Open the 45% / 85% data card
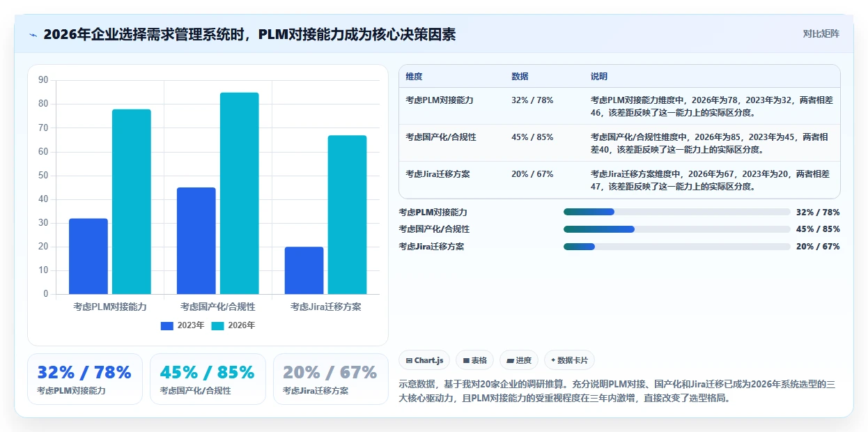This screenshot has height=432, width=868. coord(208,379)
